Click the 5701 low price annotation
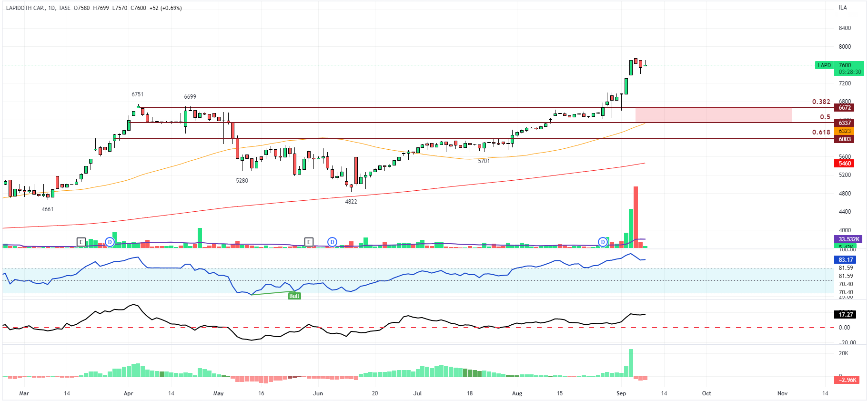This screenshot has height=402, width=868. pyautogui.click(x=484, y=161)
